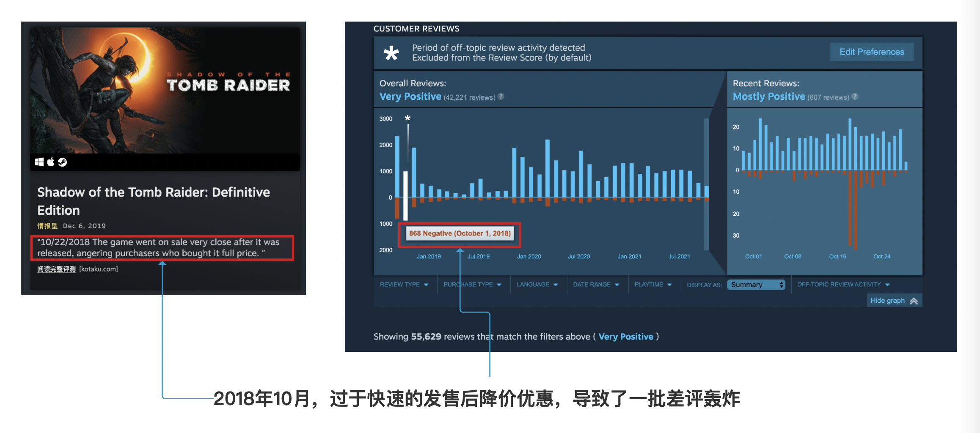Click the Very Positive overall review score
Viewport: 980px width, 433px height.
[x=410, y=96]
